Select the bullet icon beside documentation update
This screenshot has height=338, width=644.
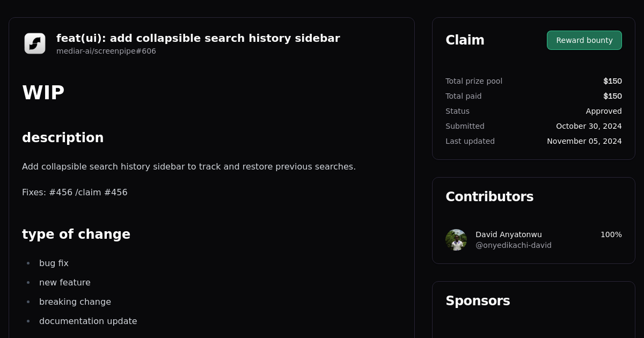pyautogui.click(x=28, y=321)
